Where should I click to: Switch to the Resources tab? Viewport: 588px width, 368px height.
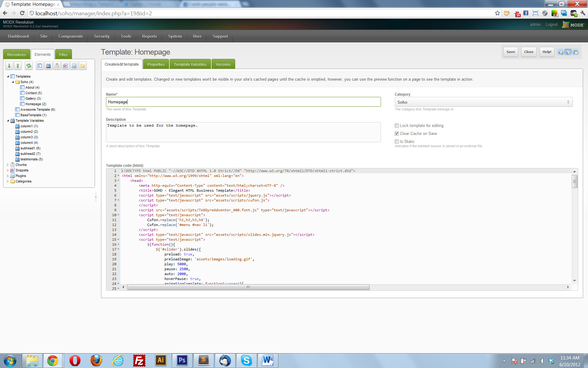pyautogui.click(x=17, y=54)
